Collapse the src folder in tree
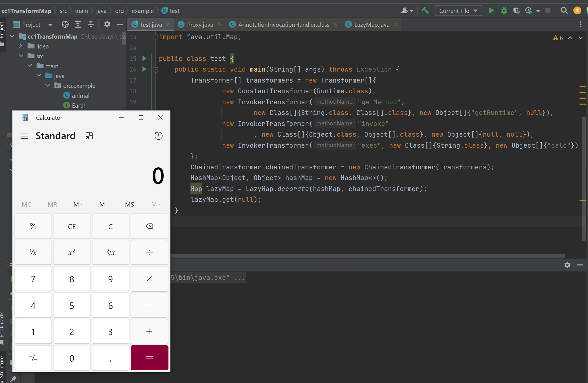Image resolution: width=588 pixels, height=383 pixels. [21, 56]
